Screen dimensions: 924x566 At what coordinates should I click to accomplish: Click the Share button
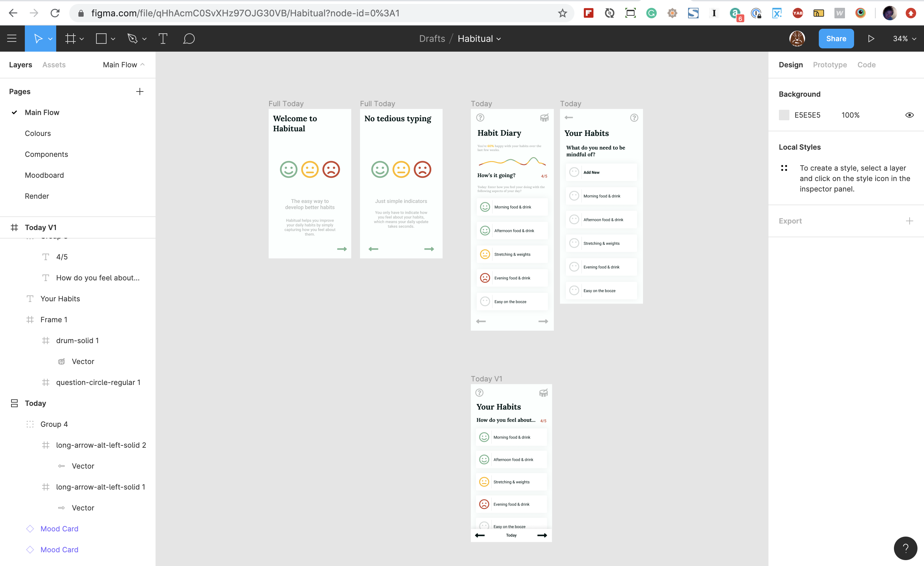[x=836, y=39]
